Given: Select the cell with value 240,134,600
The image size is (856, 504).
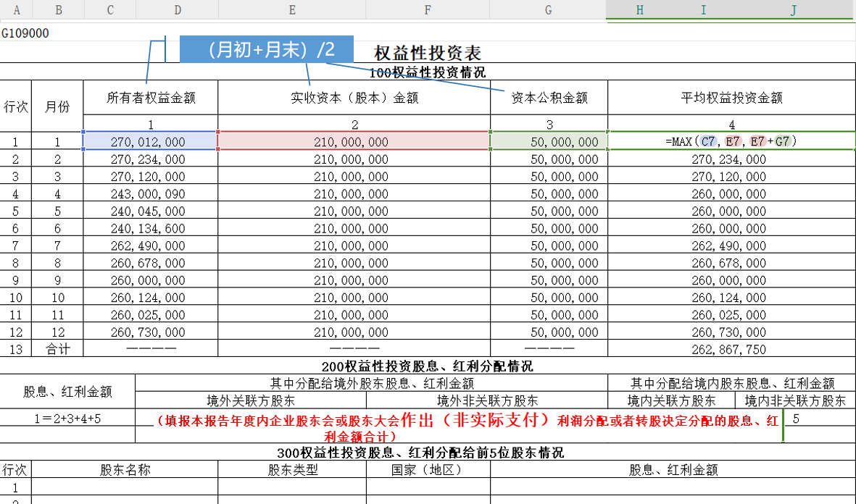Looking at the screenshot, I should coord(150,229).
